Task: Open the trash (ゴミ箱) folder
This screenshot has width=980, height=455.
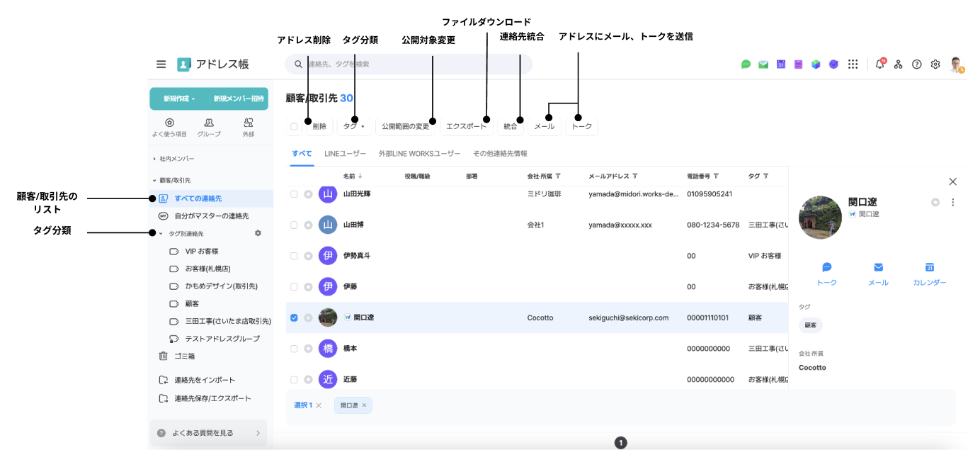Action: (186, 356)
